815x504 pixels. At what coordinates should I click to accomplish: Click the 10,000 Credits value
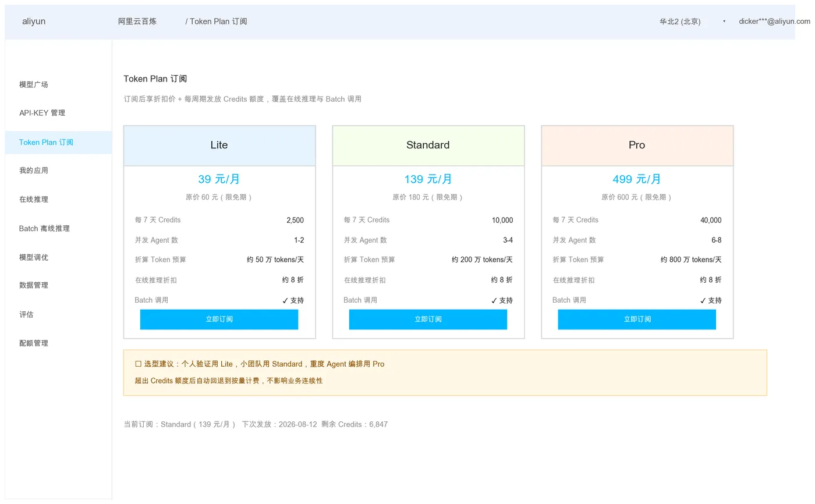coord(502,221)
